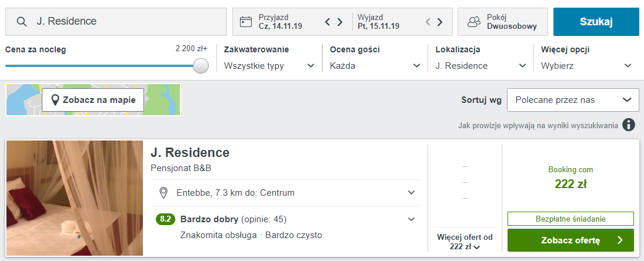Click the search magnifier icon
Image resolution: width=644 pixels, height=261 pixels.
[22, 22]
